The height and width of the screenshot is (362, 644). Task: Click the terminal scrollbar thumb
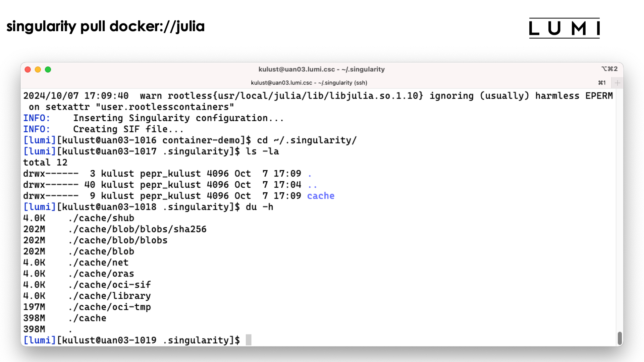point(620,338)
